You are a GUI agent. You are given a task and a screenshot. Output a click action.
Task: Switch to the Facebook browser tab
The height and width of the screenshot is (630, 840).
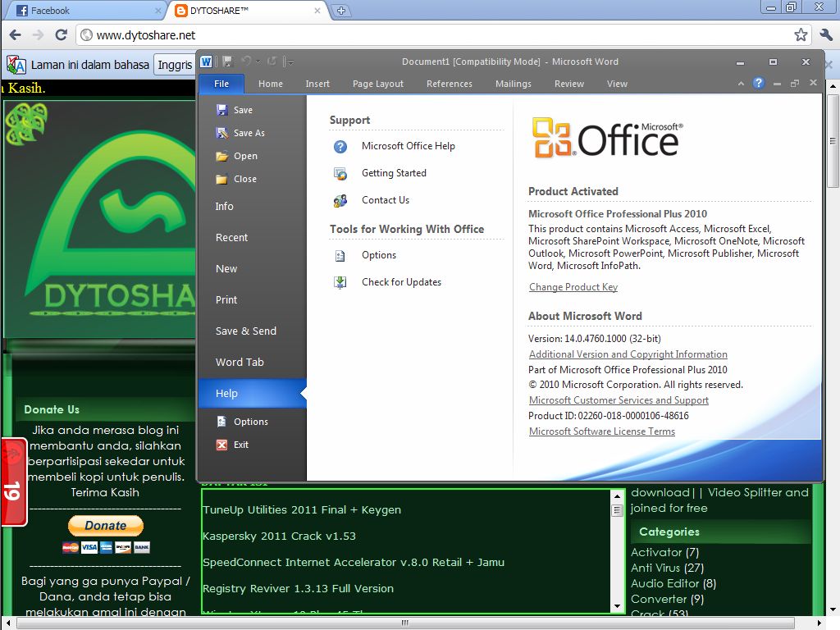pyautogui.click(x=85, y=10)
